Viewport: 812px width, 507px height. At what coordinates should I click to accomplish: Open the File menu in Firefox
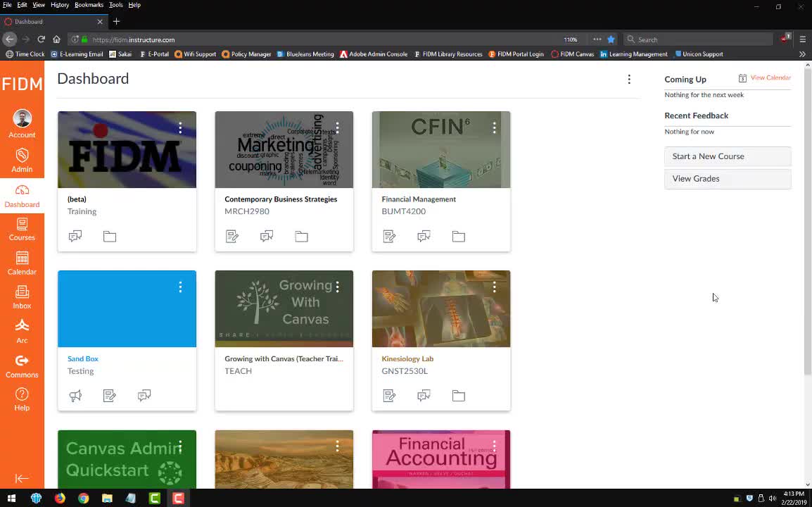coord(7,5)
